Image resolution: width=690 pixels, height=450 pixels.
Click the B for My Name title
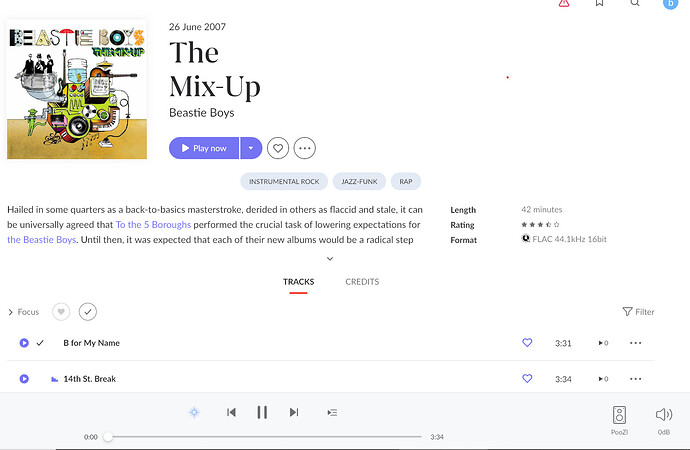pyautogui.click(x=92, y=343)
